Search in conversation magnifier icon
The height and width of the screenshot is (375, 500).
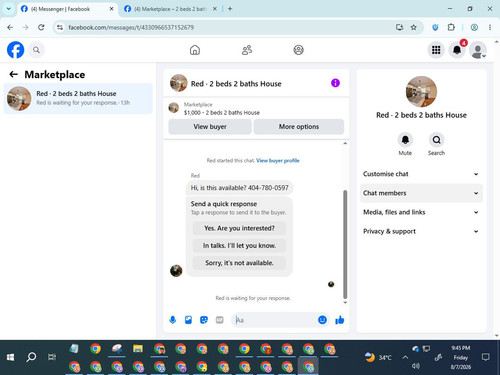(436, 140)
